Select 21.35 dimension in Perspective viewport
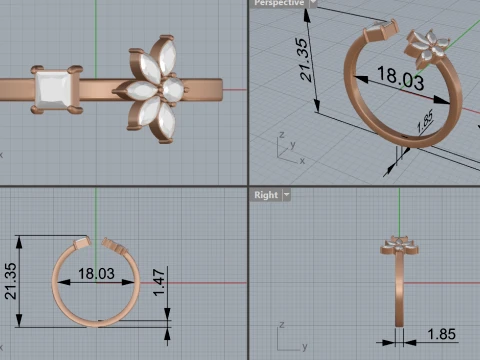This screenshot has height=360, width=480. coord(304,60)
